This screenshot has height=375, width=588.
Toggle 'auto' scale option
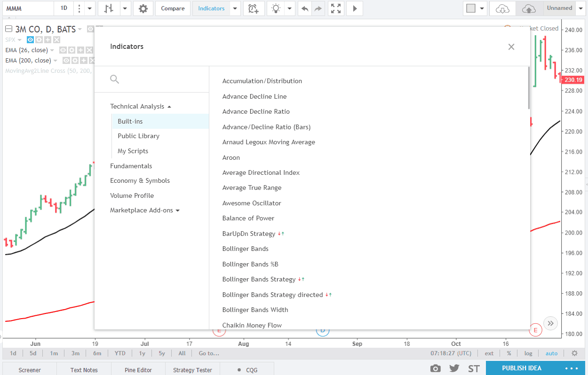[x=551, y=353]
